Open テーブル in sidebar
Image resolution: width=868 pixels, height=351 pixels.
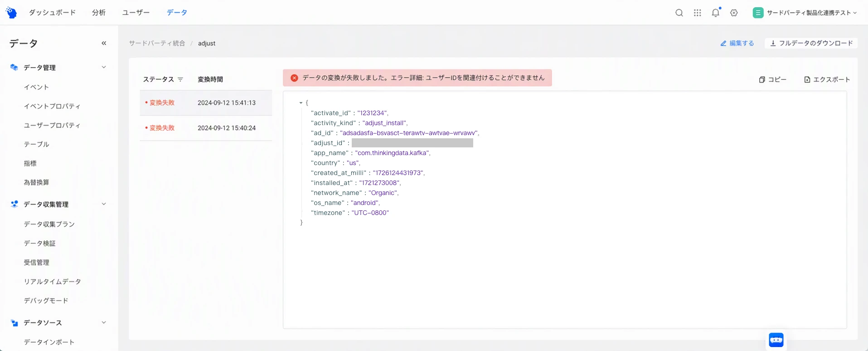coord(36,144)
